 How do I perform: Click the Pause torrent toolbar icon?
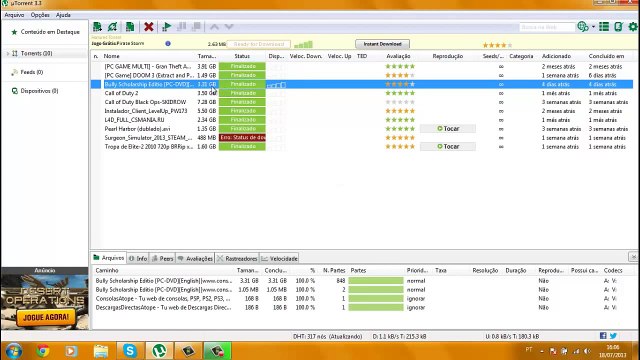click(x=182, y=27)
